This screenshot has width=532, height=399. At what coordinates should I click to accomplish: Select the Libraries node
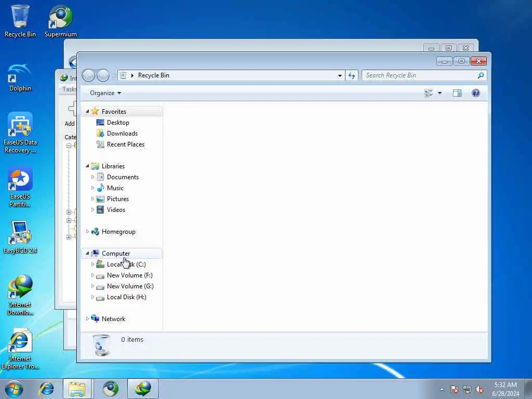(113, 166)
